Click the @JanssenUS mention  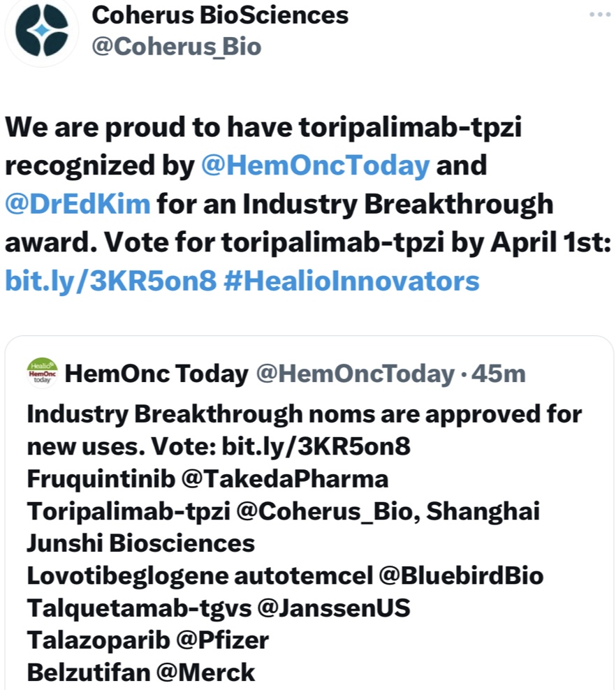click(x=334, y=608)
